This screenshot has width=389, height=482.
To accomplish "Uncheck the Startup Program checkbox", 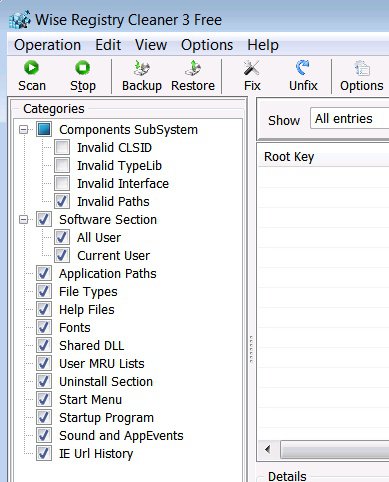I will click(44, 417).
